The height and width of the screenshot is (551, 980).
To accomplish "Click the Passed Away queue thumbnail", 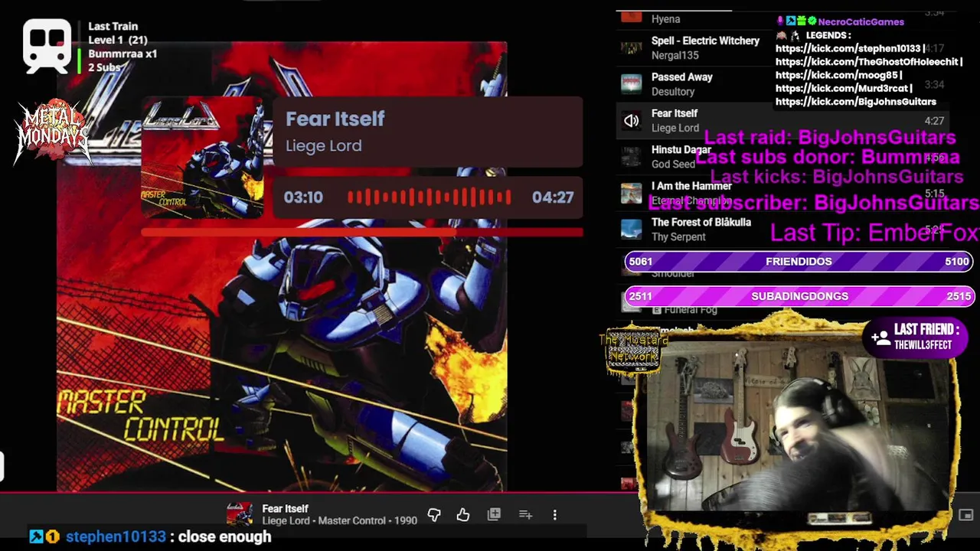I will point(631,83).
